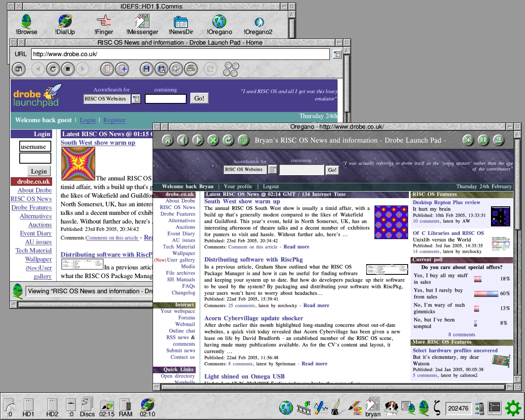The width and height of the screenshot is (525, 420).
Task: Click the add bookmark icon in Oregano
Action: tap(468, 140)
